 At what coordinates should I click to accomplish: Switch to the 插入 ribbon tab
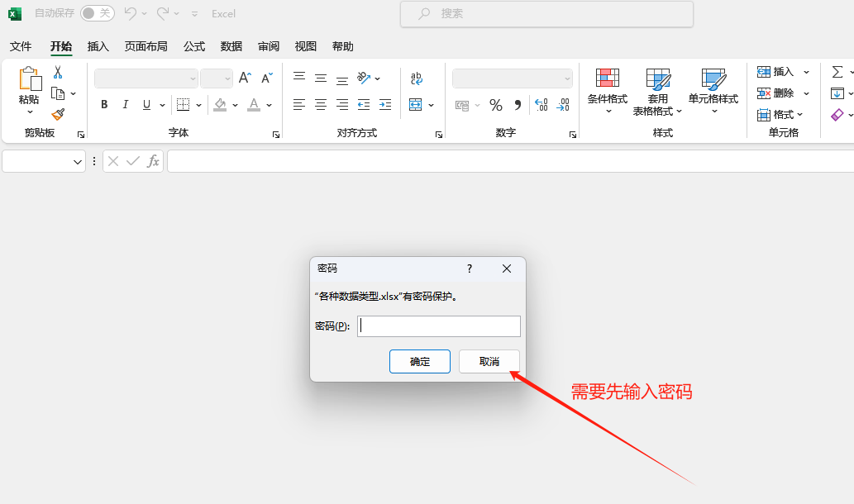click(98, 46)
